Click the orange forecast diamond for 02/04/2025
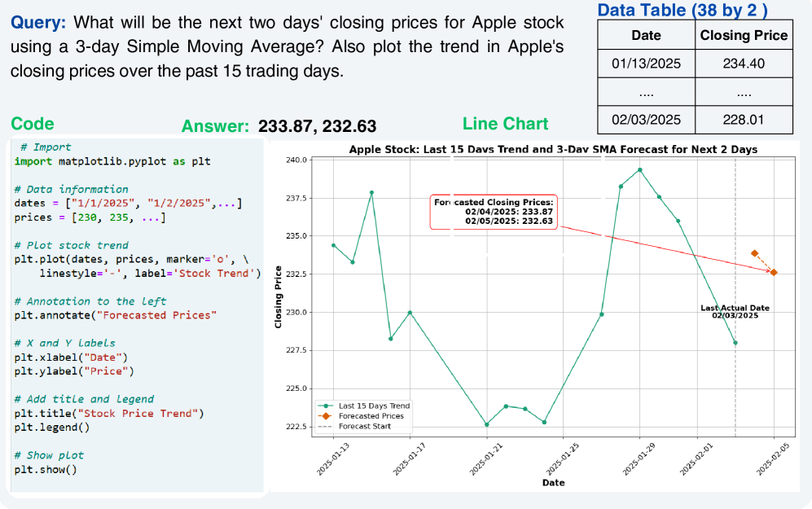 (x=755, y=253)
